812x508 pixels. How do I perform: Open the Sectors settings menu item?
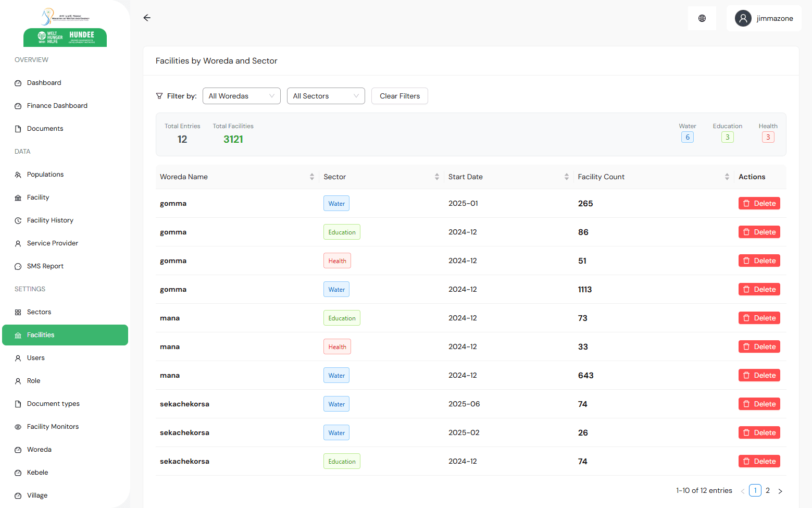pos(39,312)
